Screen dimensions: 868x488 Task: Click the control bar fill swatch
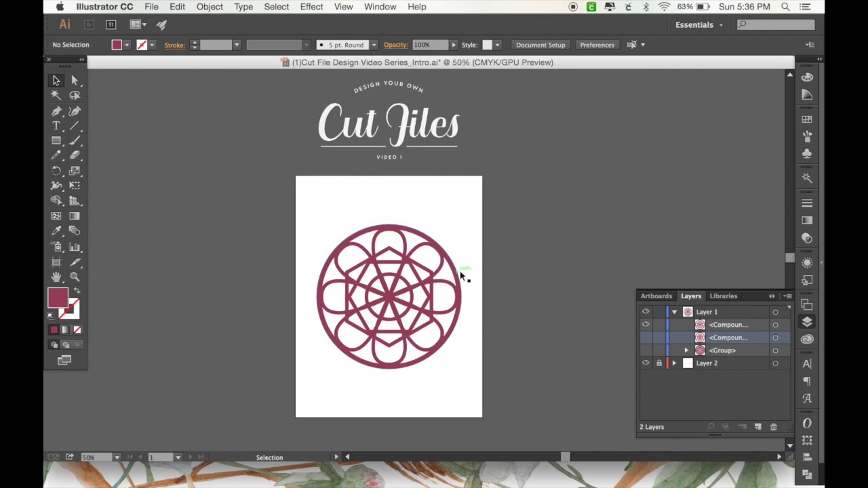117,45
